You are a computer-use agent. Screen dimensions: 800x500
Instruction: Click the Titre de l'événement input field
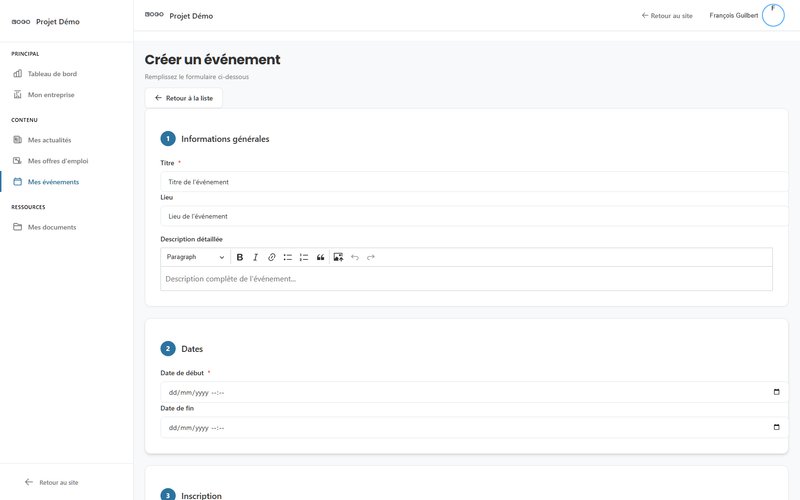click(466, 182)
